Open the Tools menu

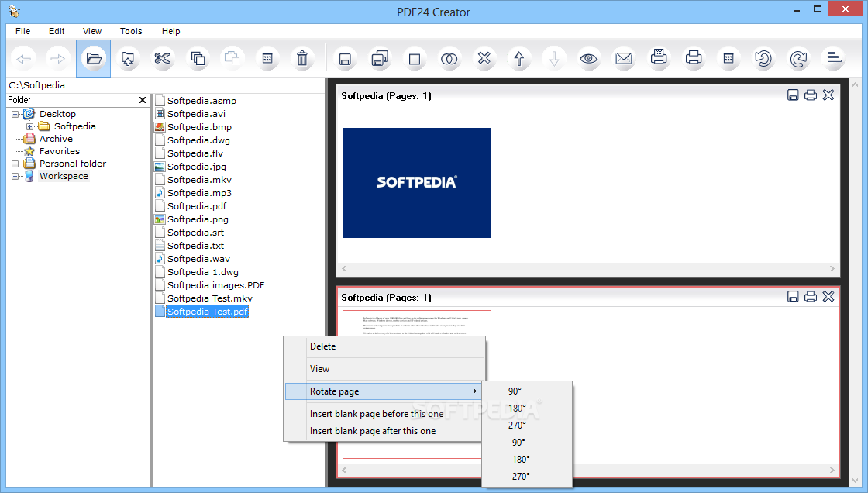(x=131, y=31)
